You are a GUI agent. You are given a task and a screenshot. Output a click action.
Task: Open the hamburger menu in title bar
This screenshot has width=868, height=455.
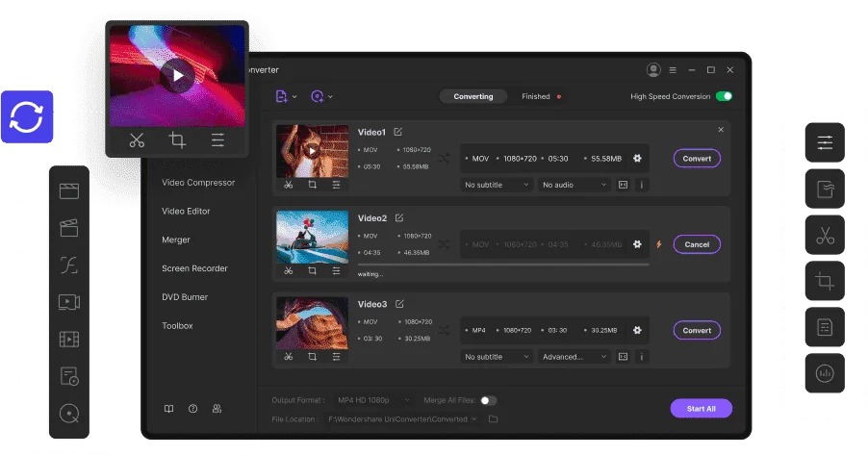click(673, 70)
